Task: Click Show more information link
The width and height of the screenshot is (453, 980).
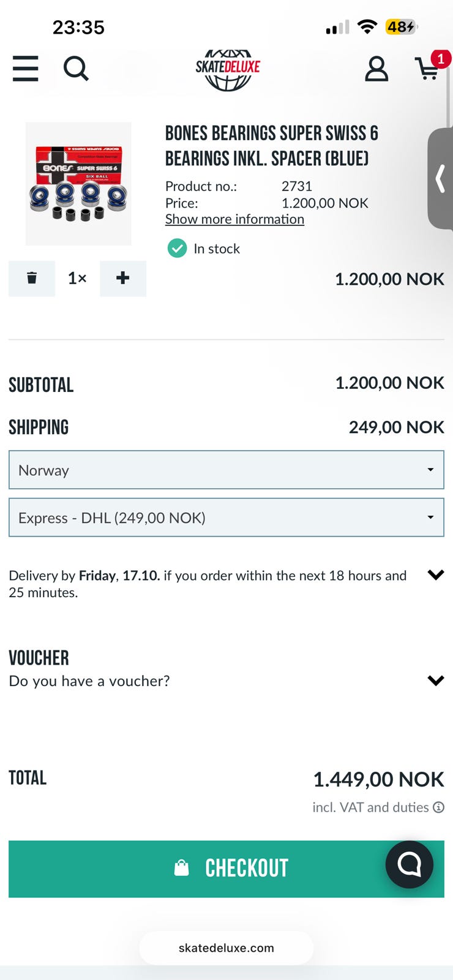Action: 234,219
